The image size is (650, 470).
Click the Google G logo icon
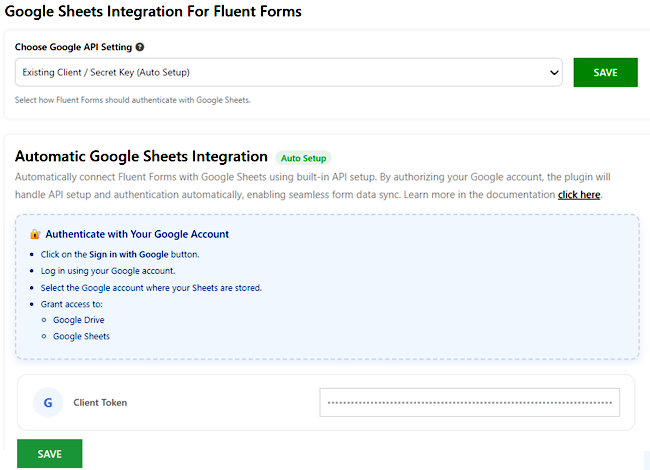click(47, 402)
